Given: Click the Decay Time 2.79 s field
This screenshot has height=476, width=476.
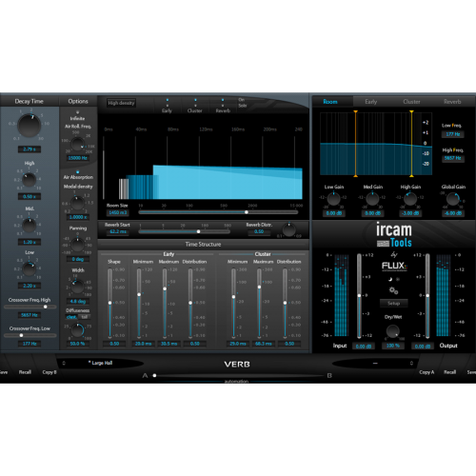Looking at the screenshot, I should [x=30, y=149].
